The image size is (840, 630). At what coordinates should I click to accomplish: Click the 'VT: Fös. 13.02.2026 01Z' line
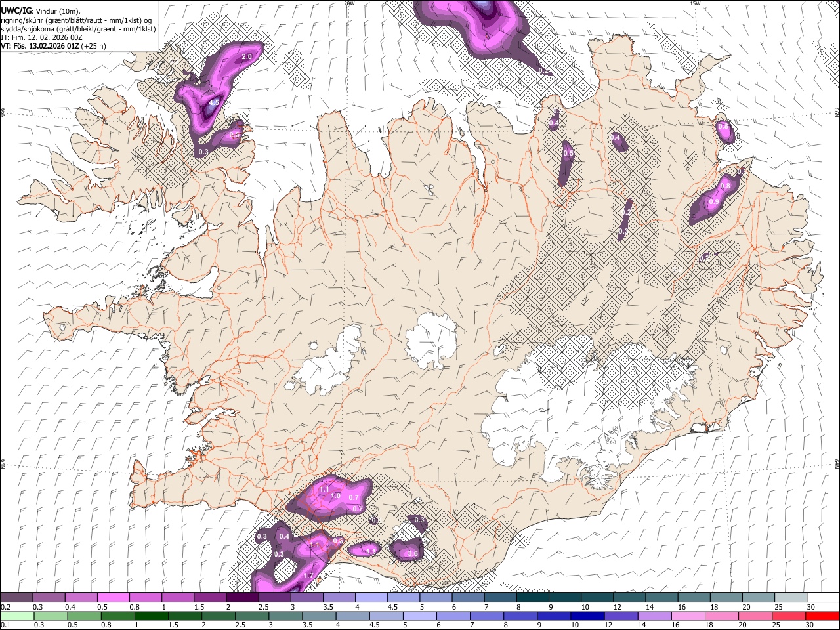[41, 46]
